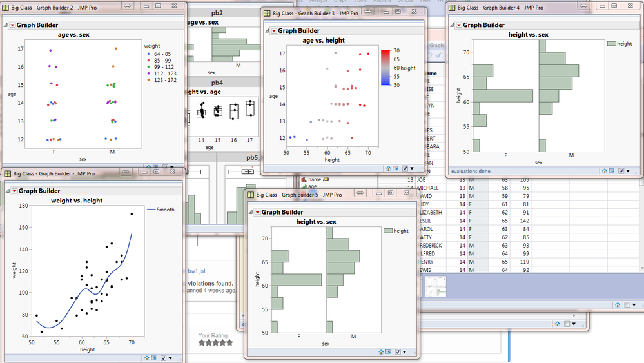Image resolution: width=644 pixels, height=363 pixels.
Task: Open red triangle menu in Graph Builder 4
Action: pos(459,25)
